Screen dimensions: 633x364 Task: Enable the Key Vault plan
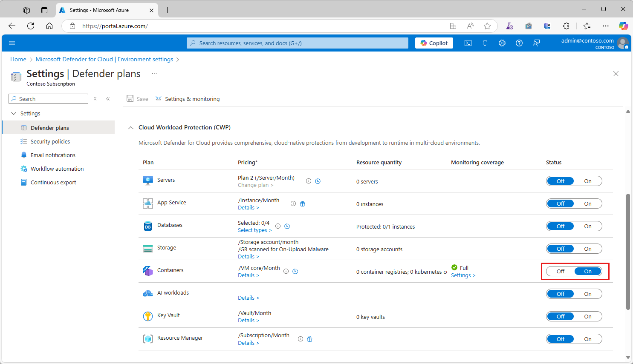[x=588, y=316]
